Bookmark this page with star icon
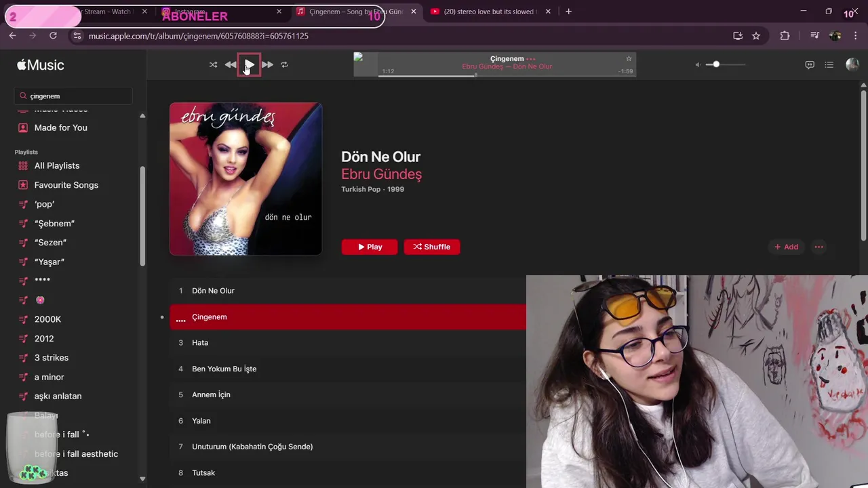Screen dimensions: 868x488 pos(756,36)
